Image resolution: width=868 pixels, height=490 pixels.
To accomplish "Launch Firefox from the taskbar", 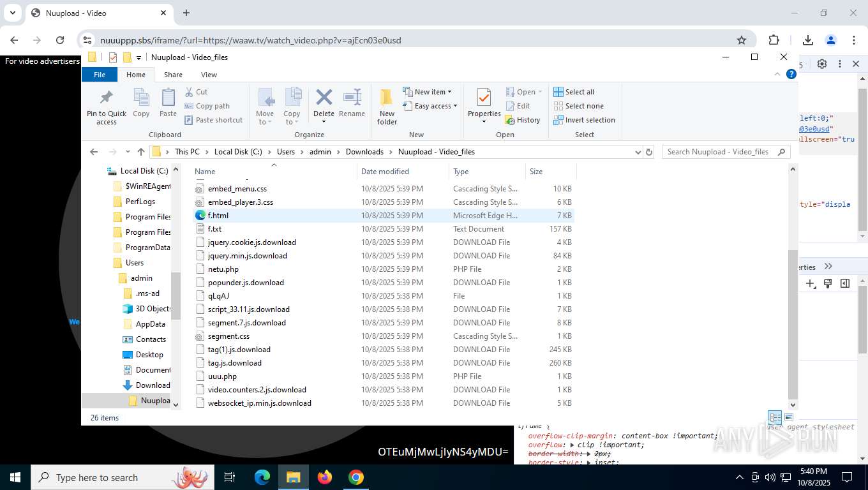I will [x=325, y=477].
